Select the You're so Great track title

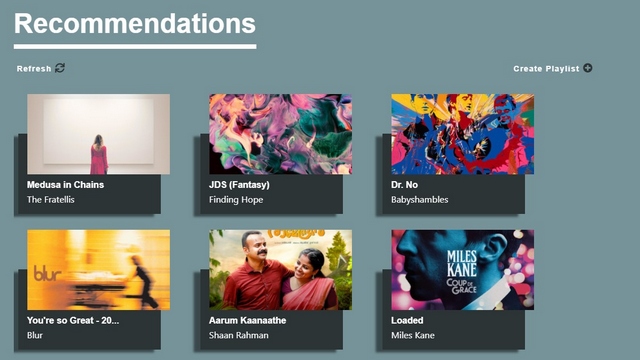click(73, 320)
